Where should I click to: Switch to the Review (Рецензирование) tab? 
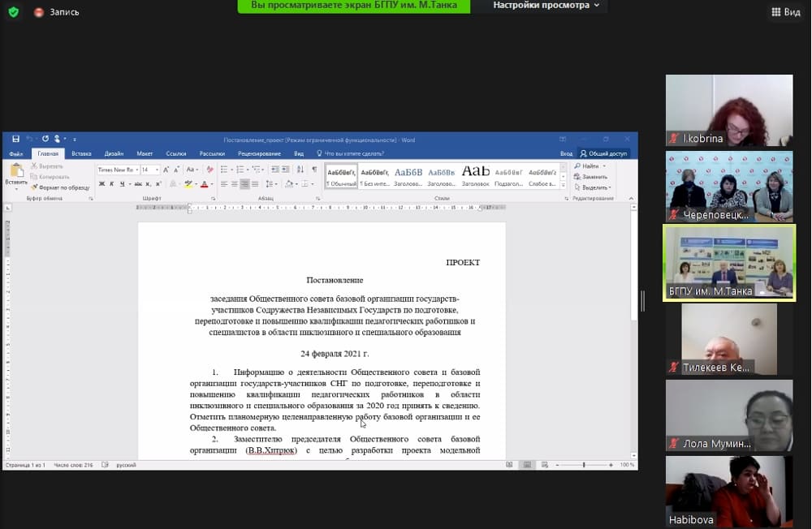[259, 153]
